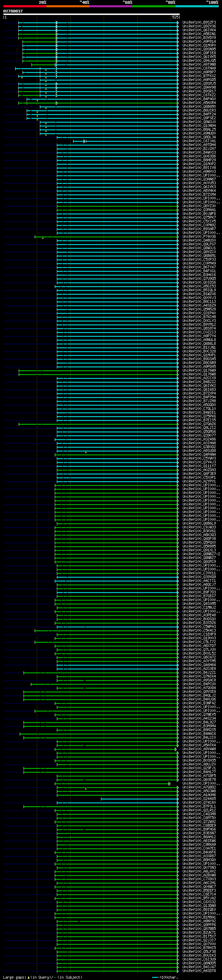Viewport: 222px width, 980px height.
Task: Select hit label UniRef100_P74036
Action: (199, 237)
